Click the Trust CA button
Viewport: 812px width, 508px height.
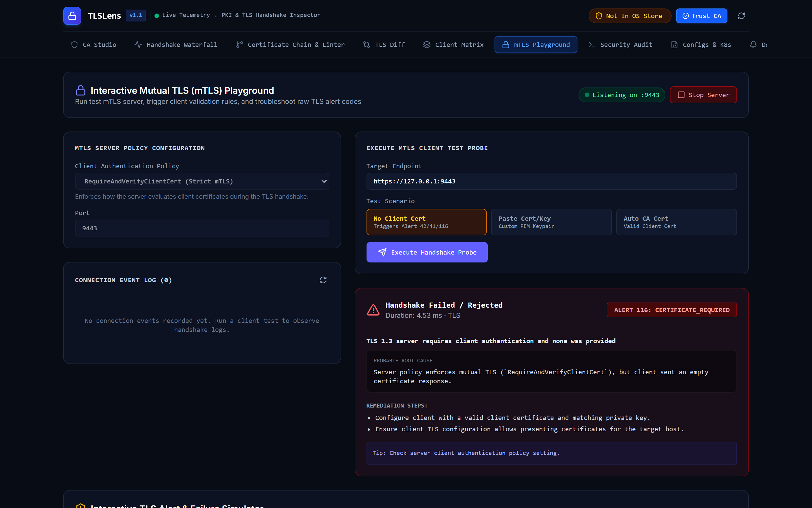[x=701, y=16]
